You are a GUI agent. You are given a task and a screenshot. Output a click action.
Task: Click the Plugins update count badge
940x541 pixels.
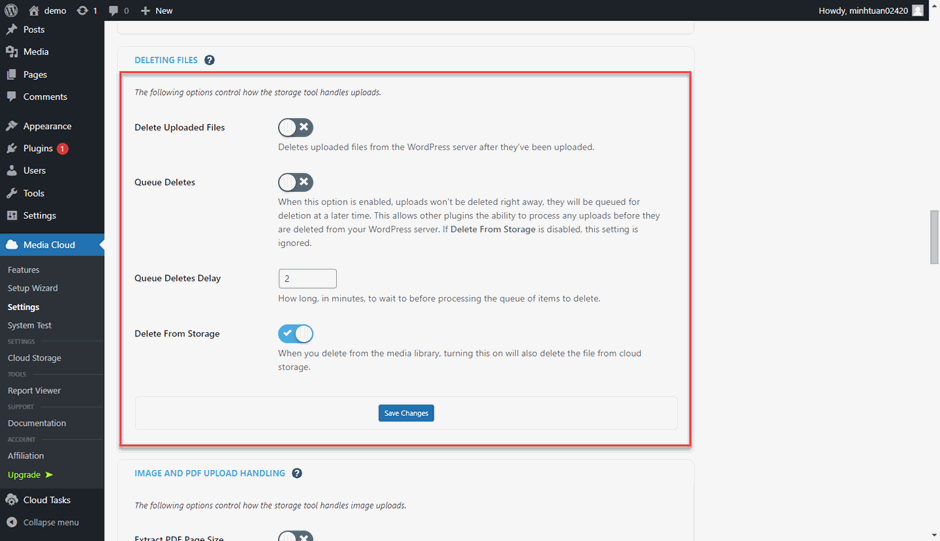[x=62, y=148]
